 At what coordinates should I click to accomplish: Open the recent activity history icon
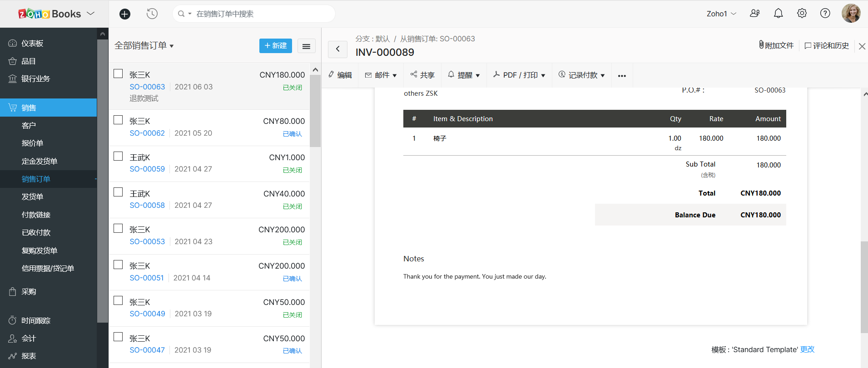coord(152,14)
